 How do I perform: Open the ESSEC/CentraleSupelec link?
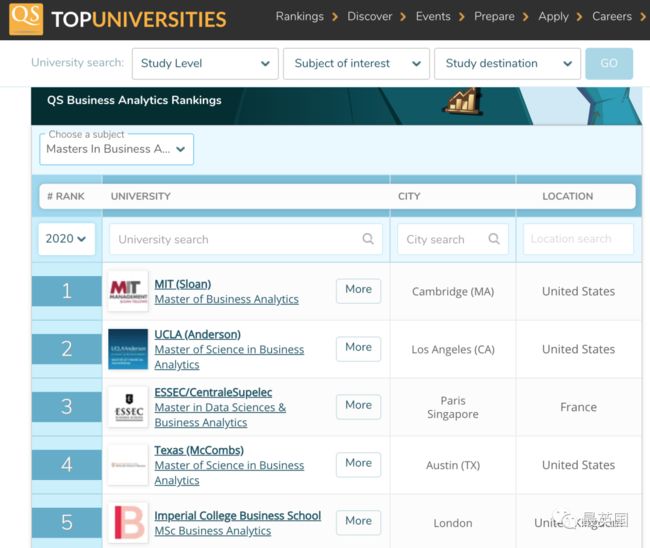tap(213, 392)
